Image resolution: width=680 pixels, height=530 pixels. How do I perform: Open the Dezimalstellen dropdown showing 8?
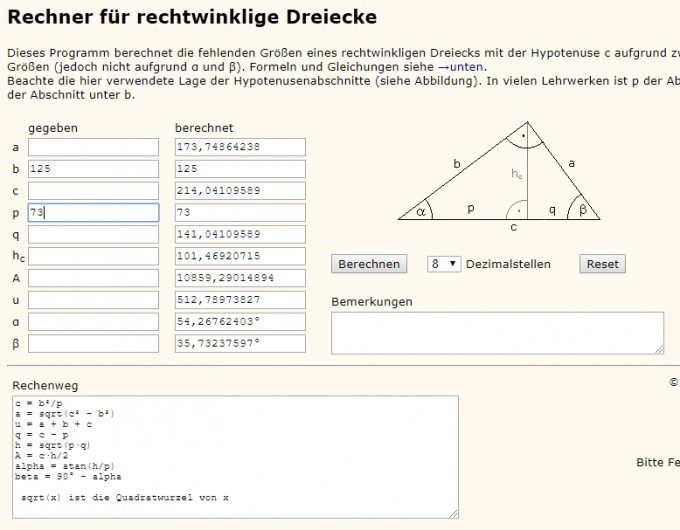coord(444,264)
